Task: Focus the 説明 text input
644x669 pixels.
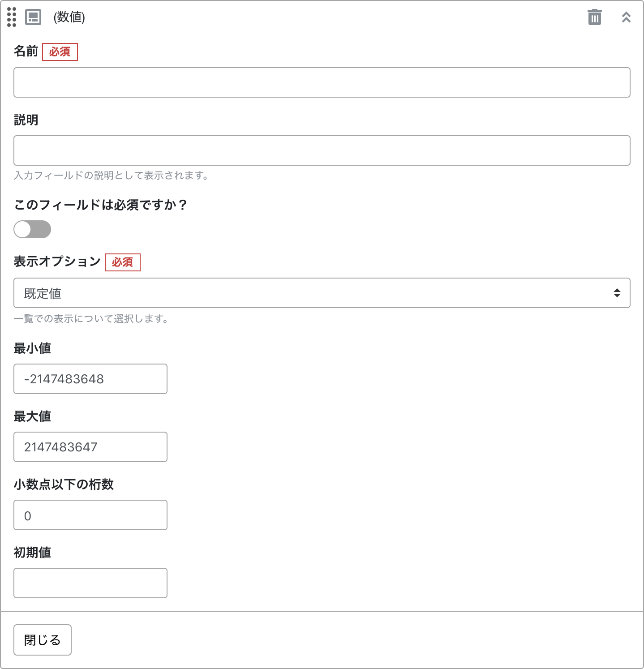Action: pos(322,150)
